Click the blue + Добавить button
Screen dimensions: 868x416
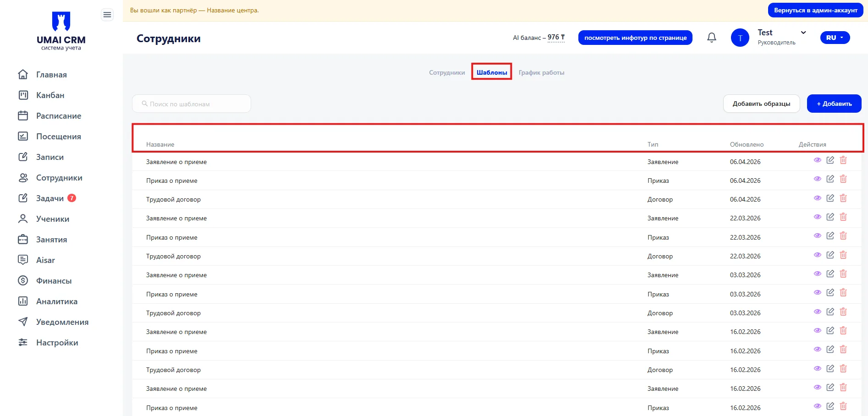834,104
